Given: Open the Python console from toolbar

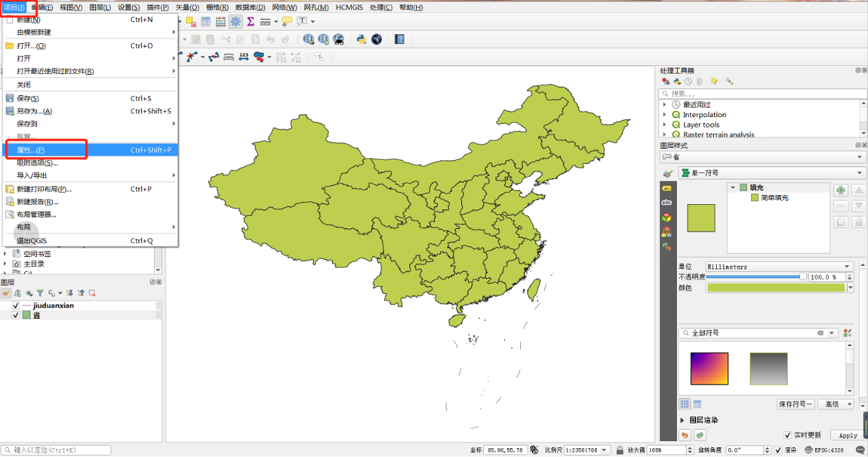Looking at the screenshot, I should [361, 40].
